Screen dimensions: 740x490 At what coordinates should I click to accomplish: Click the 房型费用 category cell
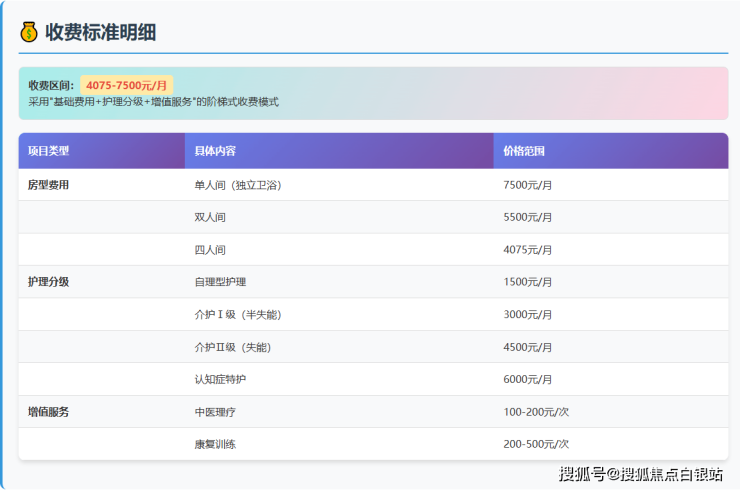pyautogui.click(x=49, y=185)
